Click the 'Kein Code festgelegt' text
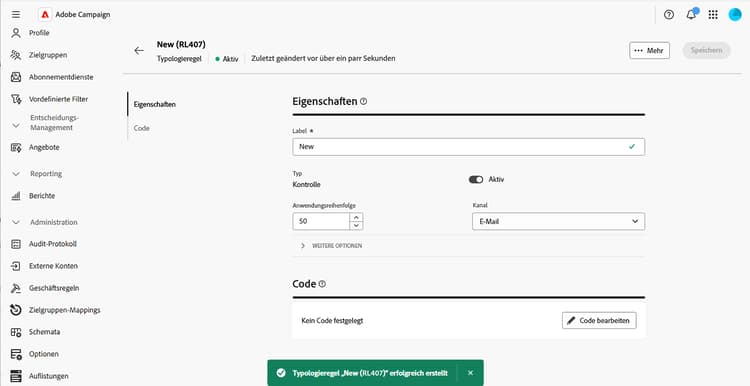750x386 pixels. click(x=332, y=320)
